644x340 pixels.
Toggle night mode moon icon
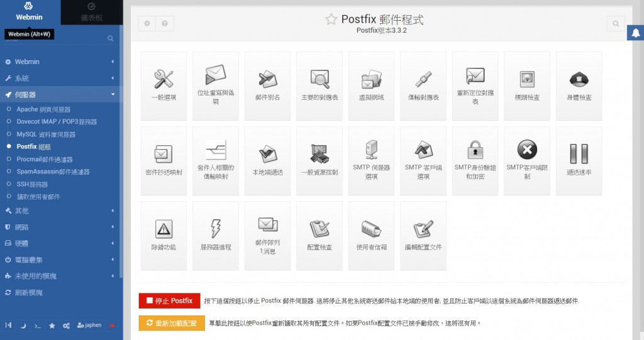click(23, 326)
